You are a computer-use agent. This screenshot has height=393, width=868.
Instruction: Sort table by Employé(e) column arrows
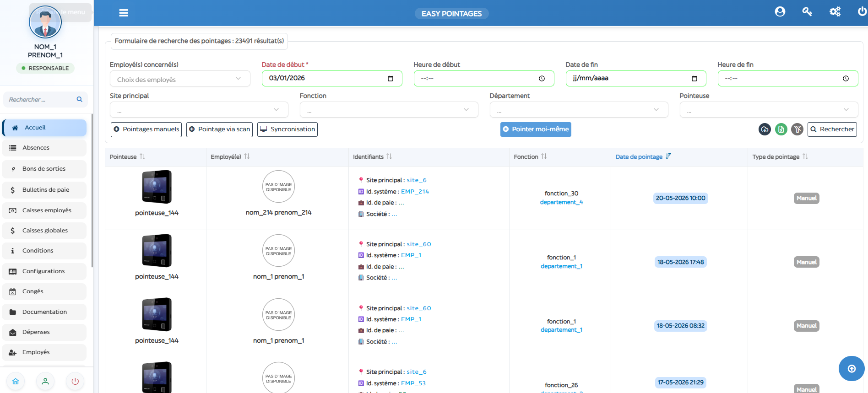click(247, 156)
